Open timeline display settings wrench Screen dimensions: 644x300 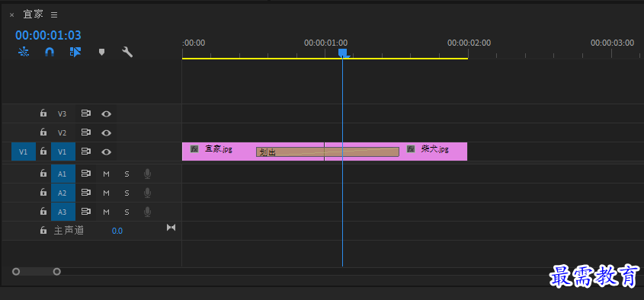127,52
